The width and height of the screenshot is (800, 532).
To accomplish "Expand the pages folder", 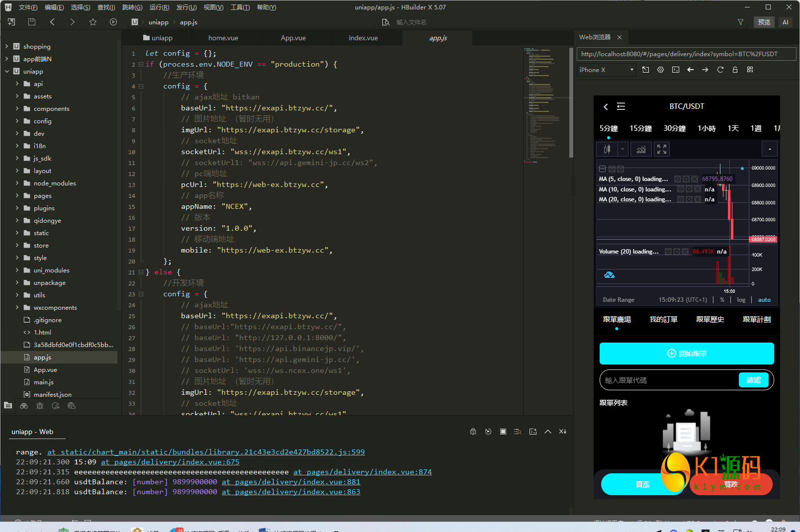I will (x=17, y=195).
